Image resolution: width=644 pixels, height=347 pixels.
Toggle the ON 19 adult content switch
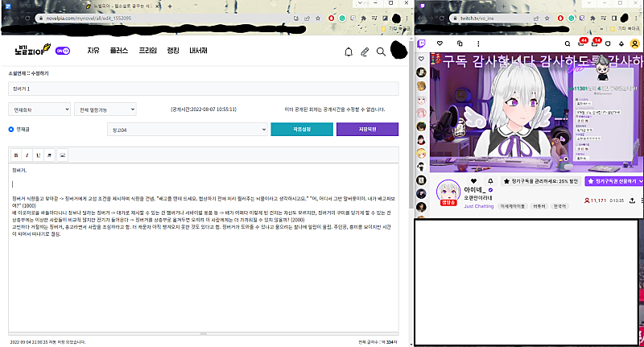pos(63,51)
